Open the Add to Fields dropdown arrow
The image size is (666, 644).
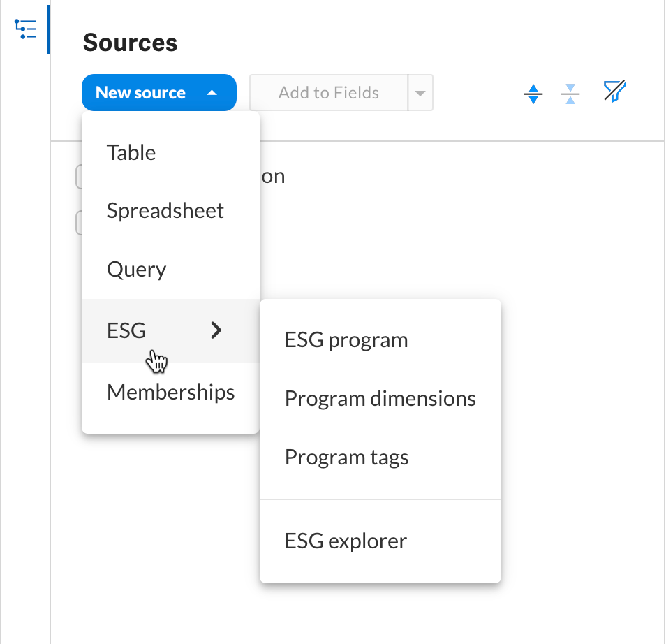(420, 93)
